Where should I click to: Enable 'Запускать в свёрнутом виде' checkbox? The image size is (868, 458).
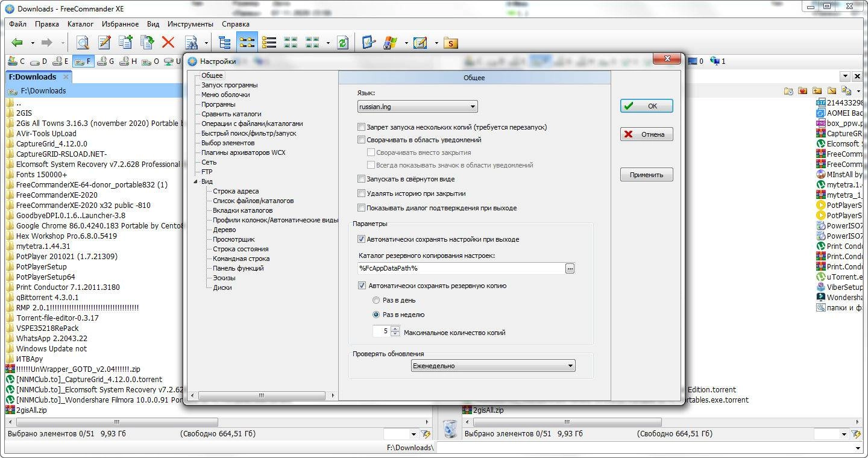coord(361,179)
